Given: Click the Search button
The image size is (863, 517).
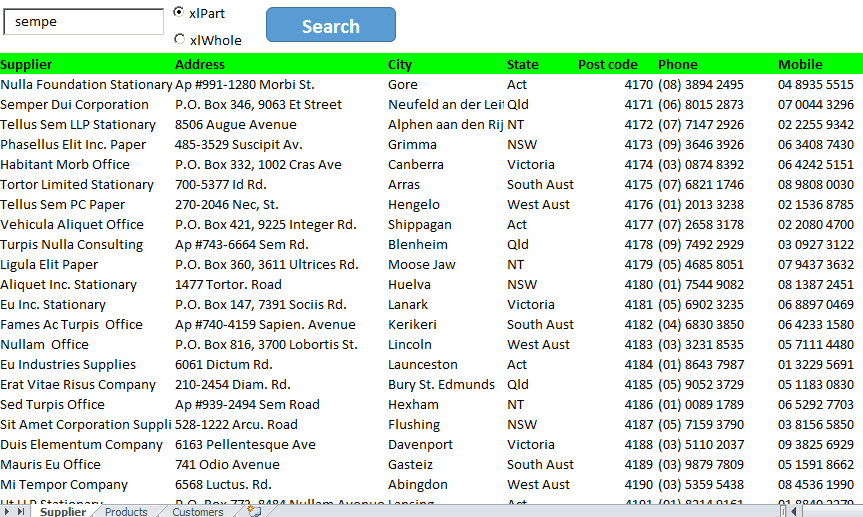Looking at the screenshot, I should point(331,25).
